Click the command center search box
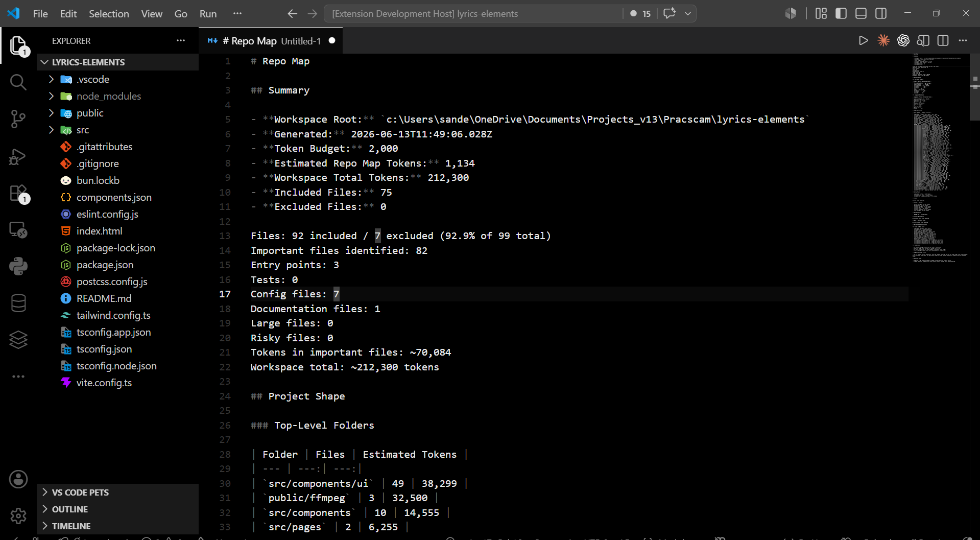The height and width of the screenshot is (540, 980). click(473, 14)
